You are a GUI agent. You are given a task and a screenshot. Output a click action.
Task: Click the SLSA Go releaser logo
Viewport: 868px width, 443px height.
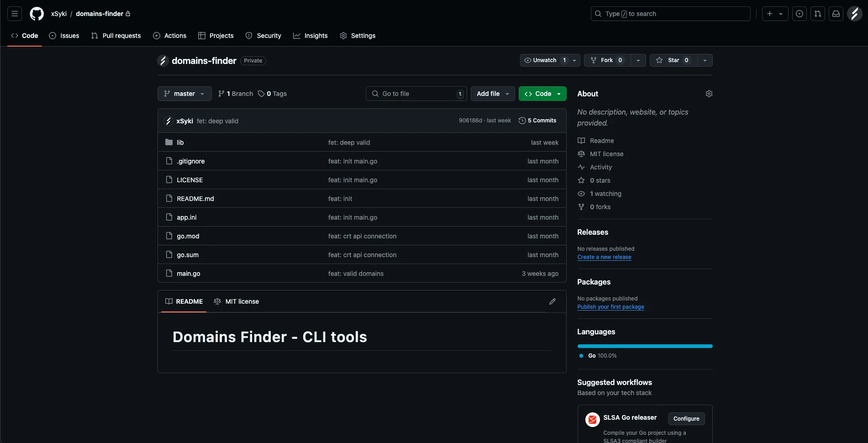click(x=593, y=420)
